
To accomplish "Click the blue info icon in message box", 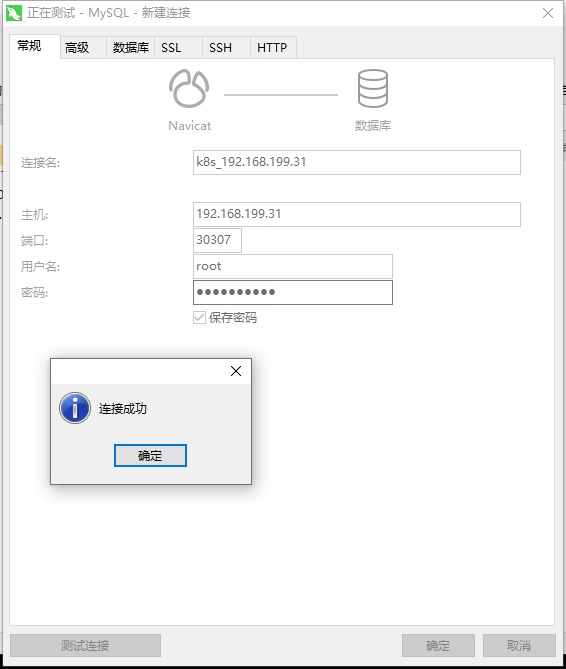I will click(75, 408).
